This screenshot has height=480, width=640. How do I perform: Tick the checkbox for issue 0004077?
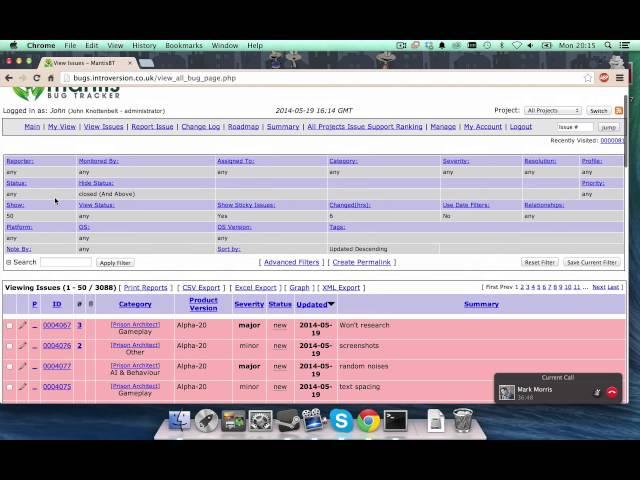click(x=9, y=367)
